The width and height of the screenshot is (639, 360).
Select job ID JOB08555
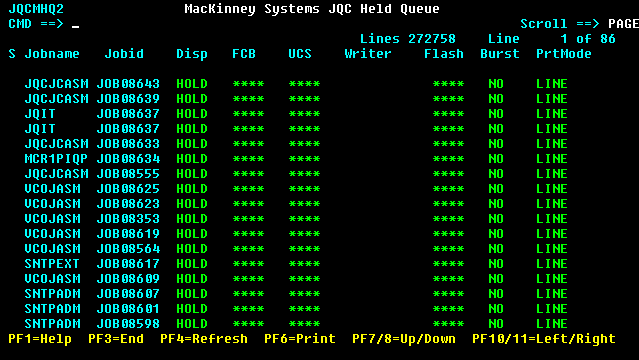[128, 174]
